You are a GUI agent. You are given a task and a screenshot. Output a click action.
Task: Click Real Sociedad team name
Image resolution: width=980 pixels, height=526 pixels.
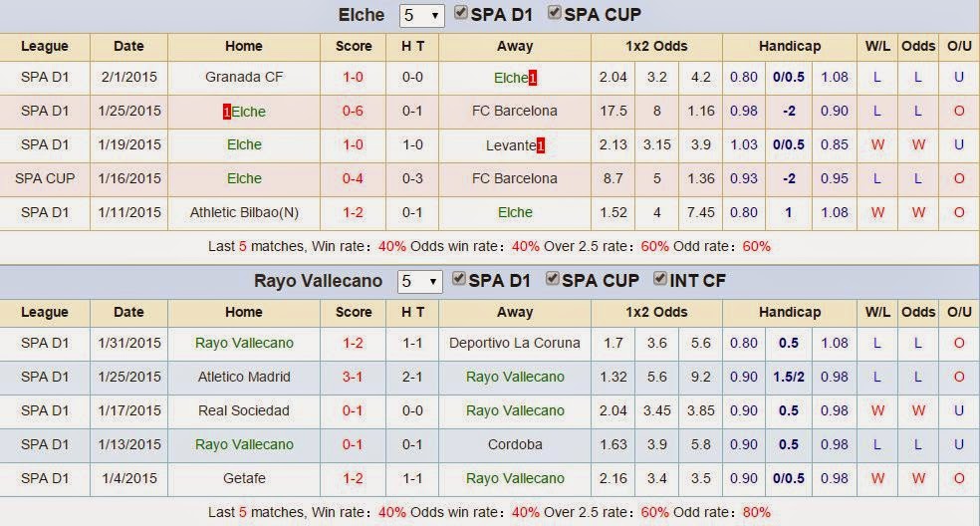click(244, 410)
